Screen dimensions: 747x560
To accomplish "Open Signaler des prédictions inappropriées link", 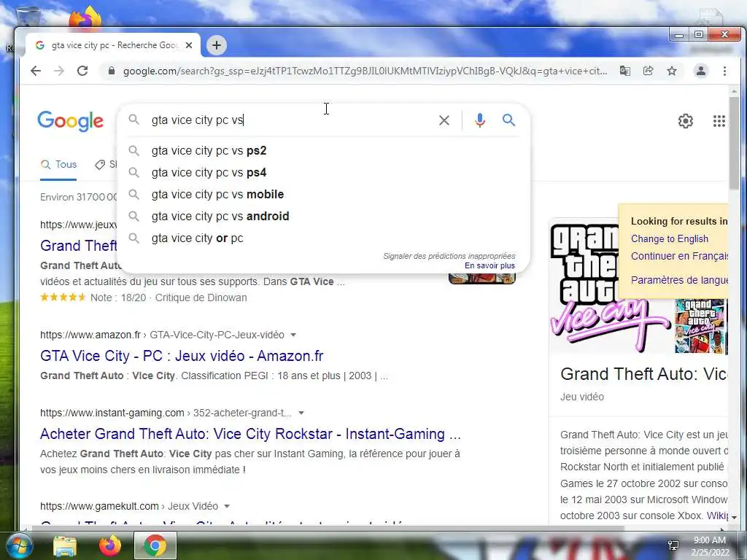I will (x=449, y=256).
